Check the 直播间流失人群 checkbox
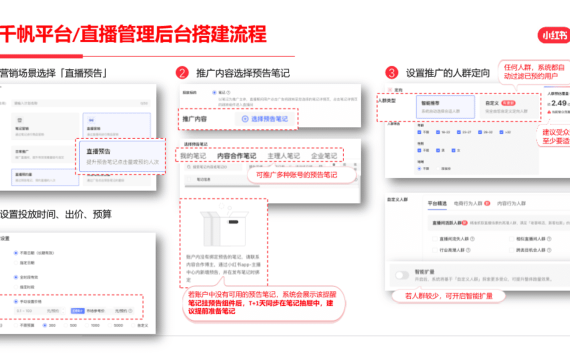This screenshot has height=360, width=570. click(x=434, y=239)
